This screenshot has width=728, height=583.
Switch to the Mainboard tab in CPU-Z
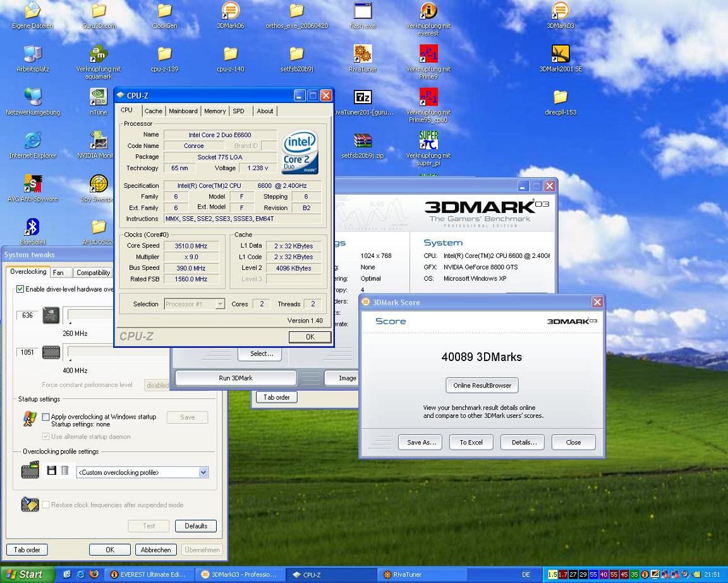[183, 111]
